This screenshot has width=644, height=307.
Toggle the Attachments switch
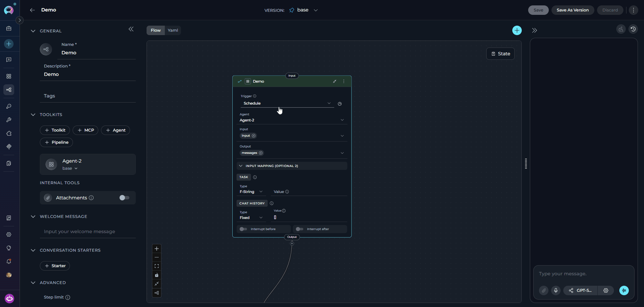[x=124, y=198]
